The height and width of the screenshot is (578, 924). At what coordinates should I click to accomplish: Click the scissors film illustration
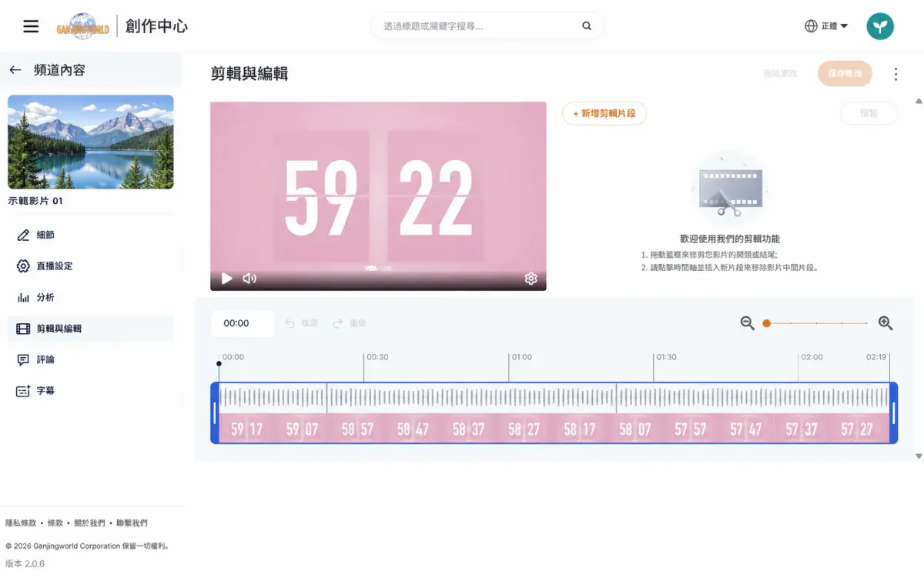click(x=730, y=189)
